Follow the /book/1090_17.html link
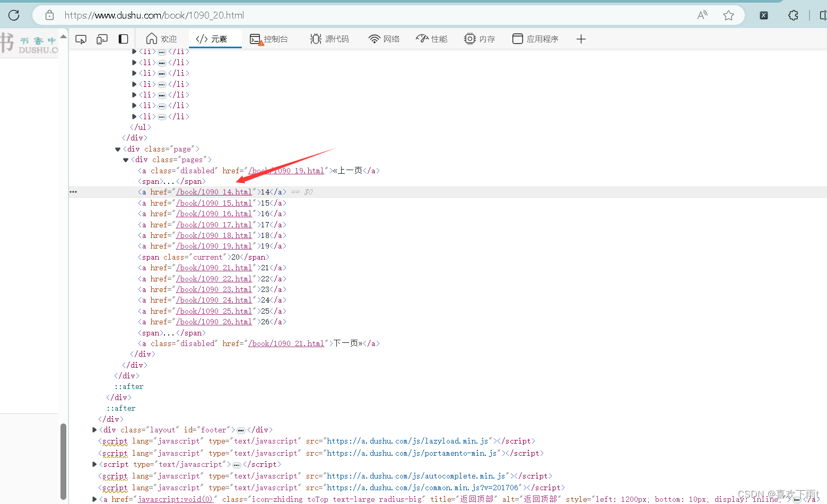The height and width of the screenshot is (504, 827). [x=214, y=225]
